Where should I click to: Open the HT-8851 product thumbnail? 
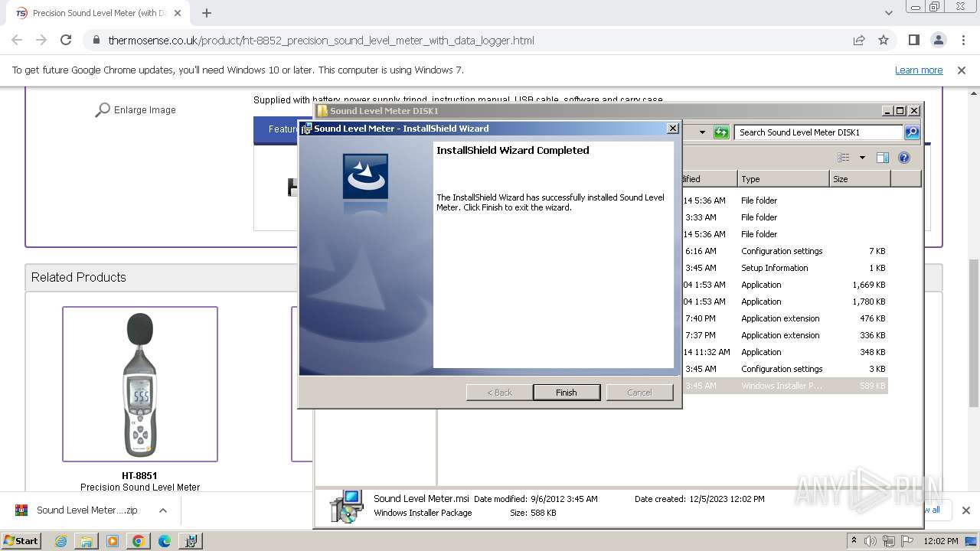tap(140, 384)
